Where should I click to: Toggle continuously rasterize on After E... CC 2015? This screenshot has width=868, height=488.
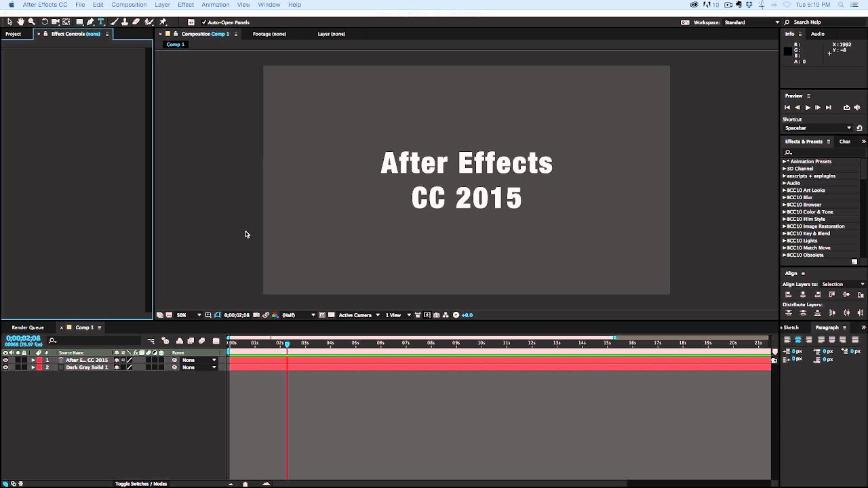pos(123,360)
